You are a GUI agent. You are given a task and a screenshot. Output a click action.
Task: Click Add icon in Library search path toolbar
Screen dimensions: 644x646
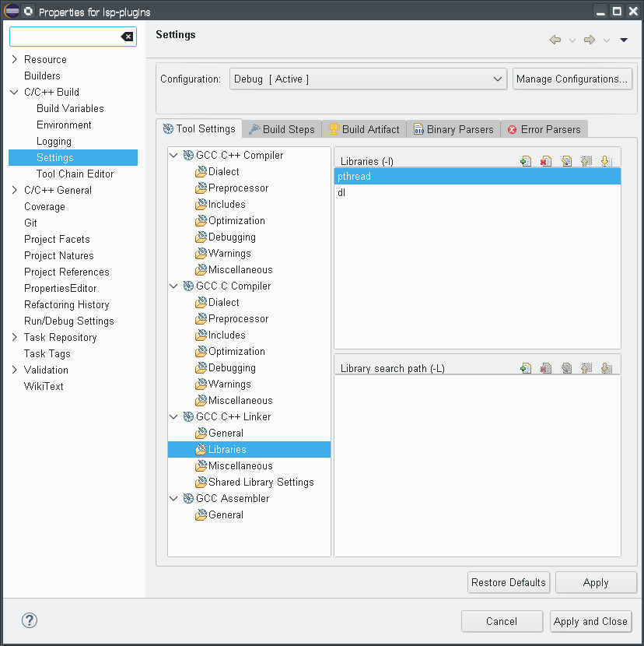coord(526,368)
